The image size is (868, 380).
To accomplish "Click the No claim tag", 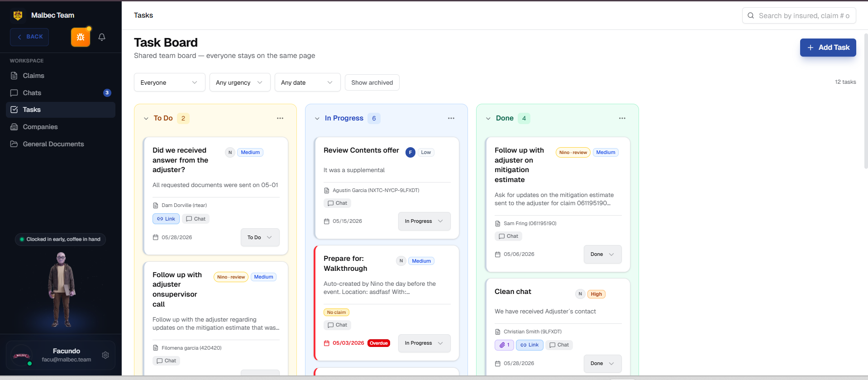I will (336, 313).
